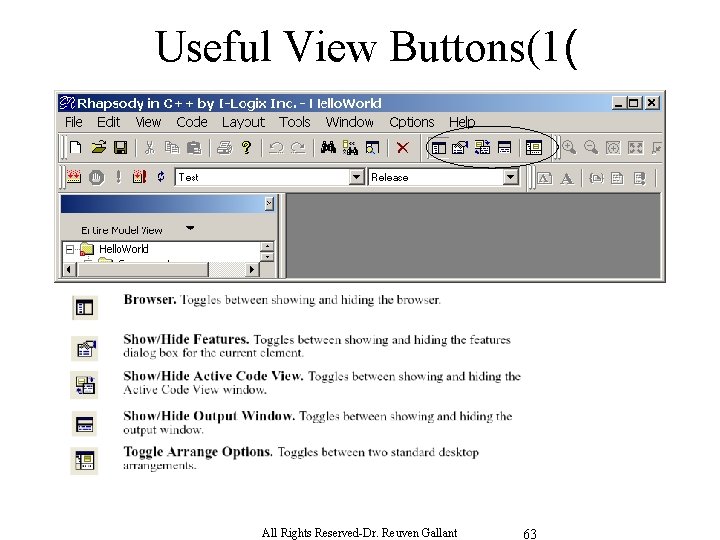The height and width of the screenshot is (540, 720).
Task: Click the red X Delete icon
Action: (403, 148)
